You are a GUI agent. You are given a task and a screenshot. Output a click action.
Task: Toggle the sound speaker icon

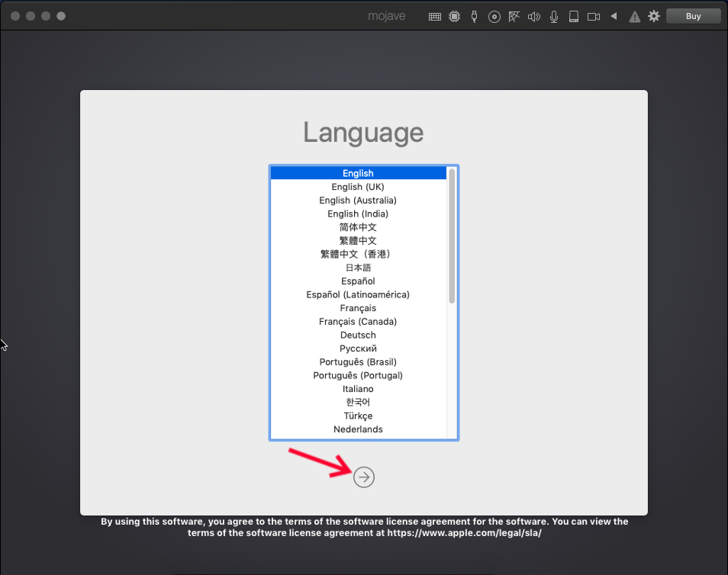534,16
